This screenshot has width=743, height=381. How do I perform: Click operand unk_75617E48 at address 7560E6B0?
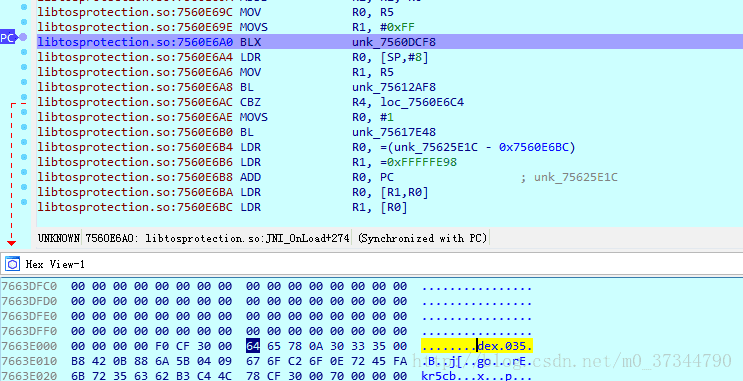click(394, 132)
